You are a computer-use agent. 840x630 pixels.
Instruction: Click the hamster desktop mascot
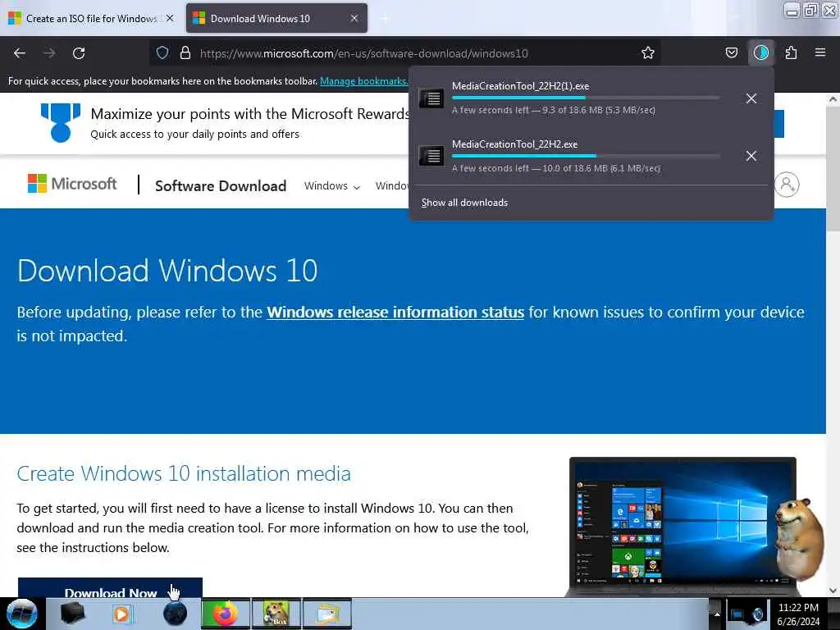pyautogui.click(x=800, y=538)
